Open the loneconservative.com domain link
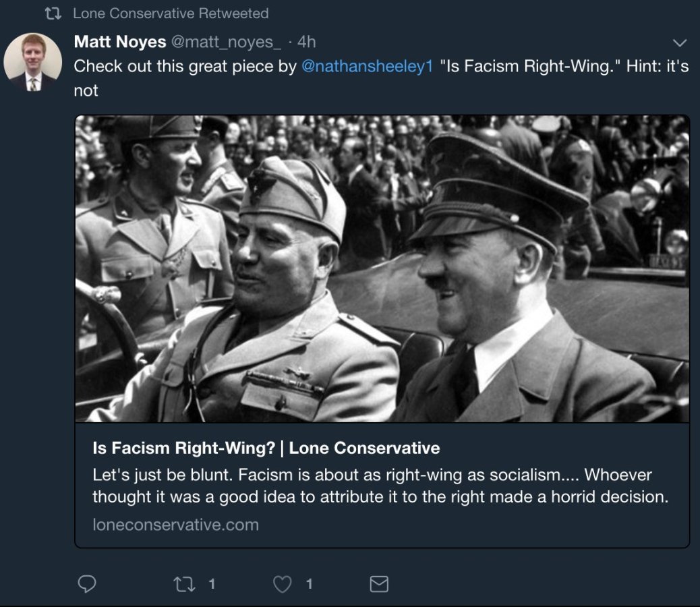The image size is (700, 607). click(175, 525)
